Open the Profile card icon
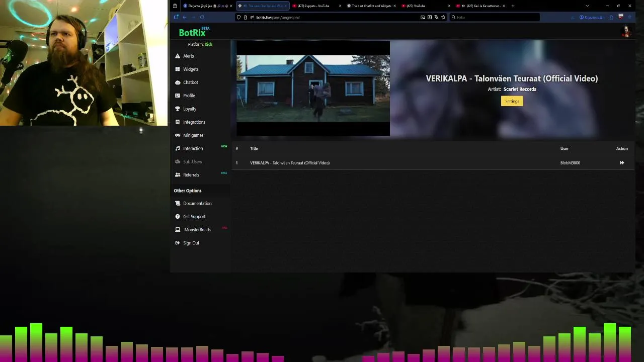 (178, 96)
